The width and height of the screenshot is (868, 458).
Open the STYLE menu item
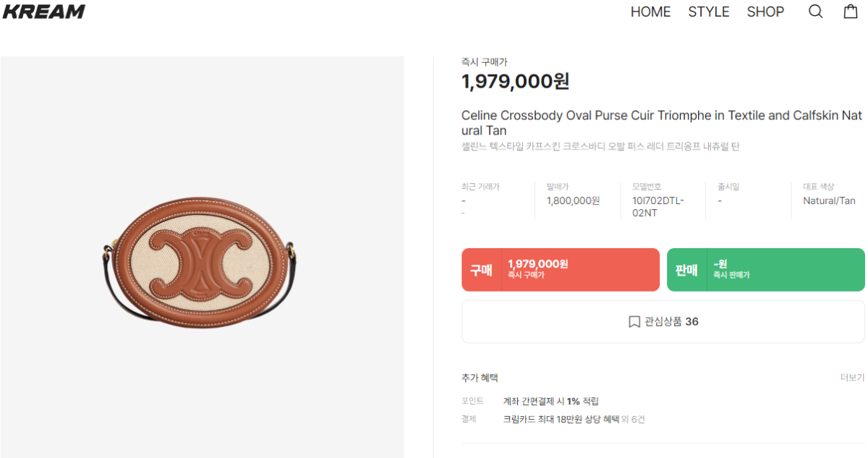[x=708, y=12]
